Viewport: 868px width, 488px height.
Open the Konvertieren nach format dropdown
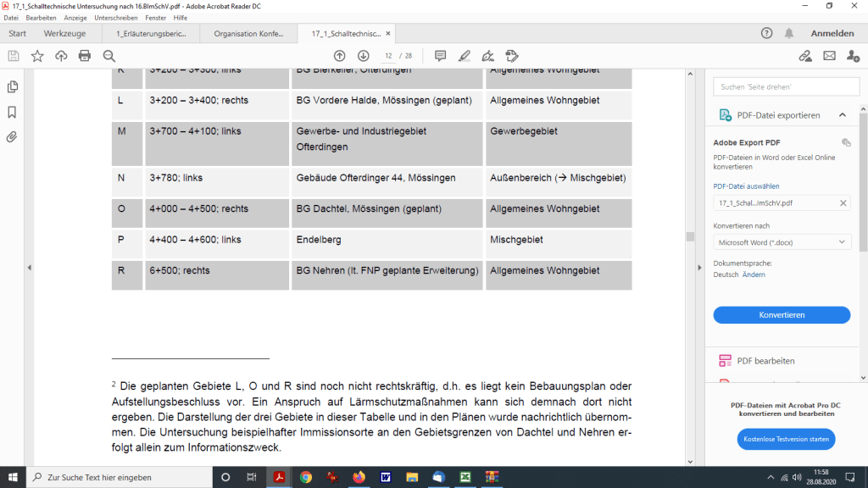[782, 242]
